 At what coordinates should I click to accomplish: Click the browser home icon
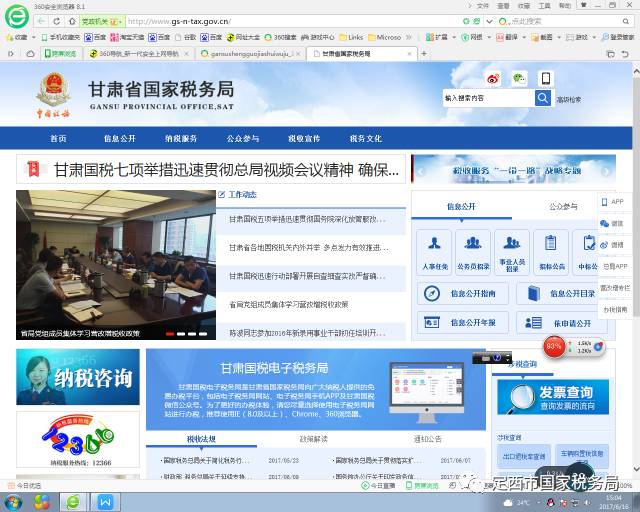pyautogui.click(x=72, y=21)
